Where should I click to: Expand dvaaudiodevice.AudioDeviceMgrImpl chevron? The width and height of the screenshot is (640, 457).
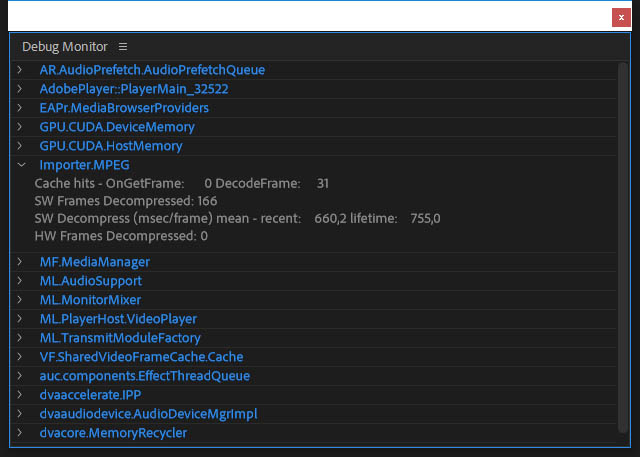(x=20, y=413)
